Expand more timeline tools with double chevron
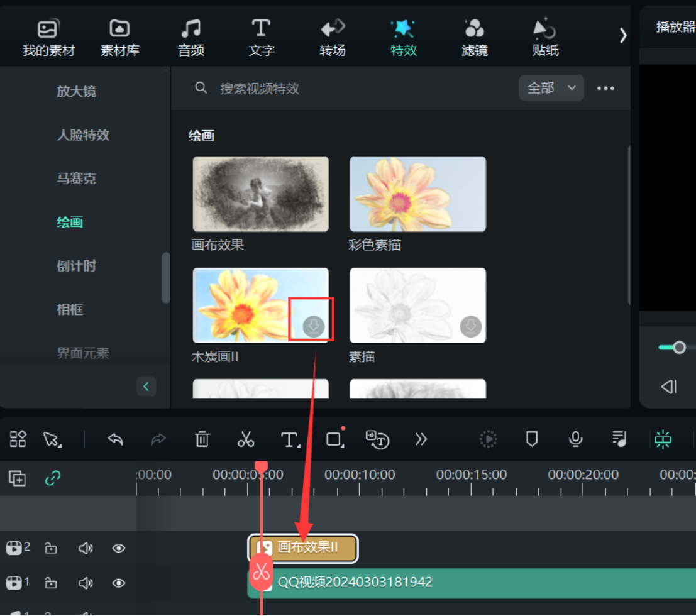Viewport: 696px width, 616px height. click(421, 439)
